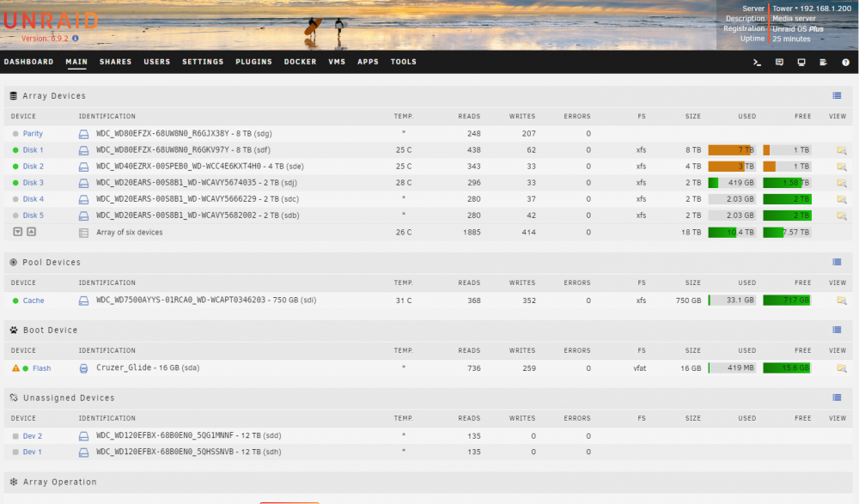Click the Disk 3 drive icon
Screen dimensions: 859x504
point(83,183)
